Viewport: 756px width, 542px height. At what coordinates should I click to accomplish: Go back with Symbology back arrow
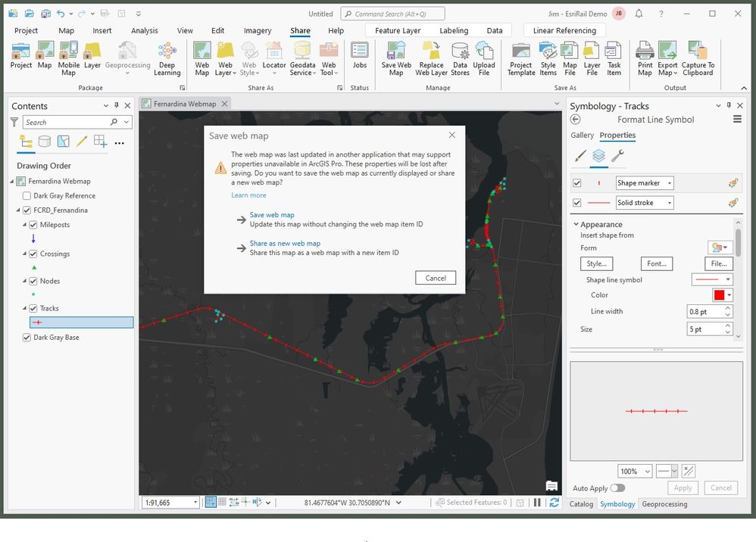575,120
